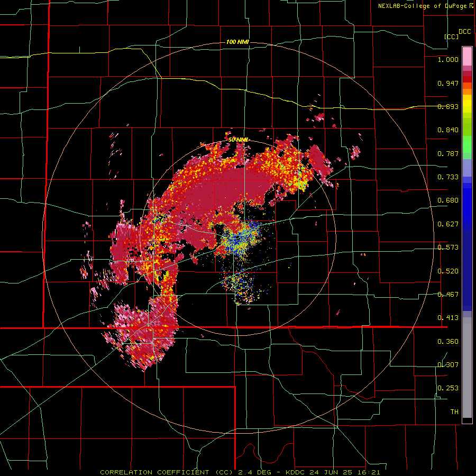Select the 0.787 scale value
This screenshot has width=476, height=476.
[x=448, y=153]
